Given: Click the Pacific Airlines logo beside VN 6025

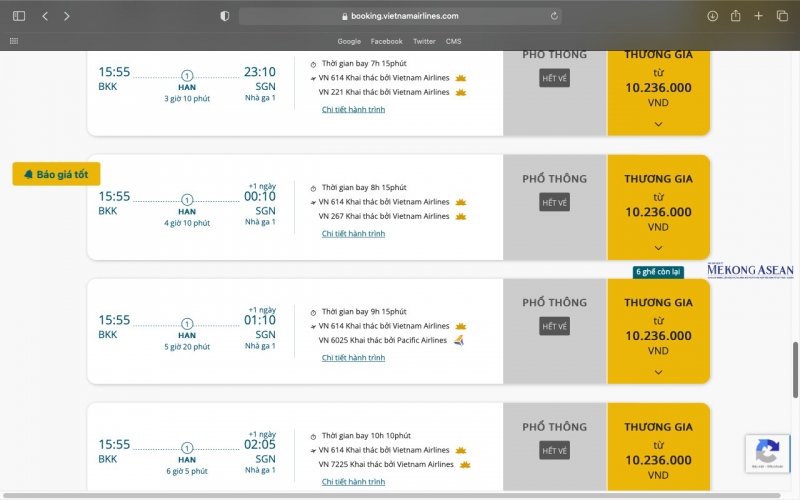Looking at the screenshot, I should 459,340.
